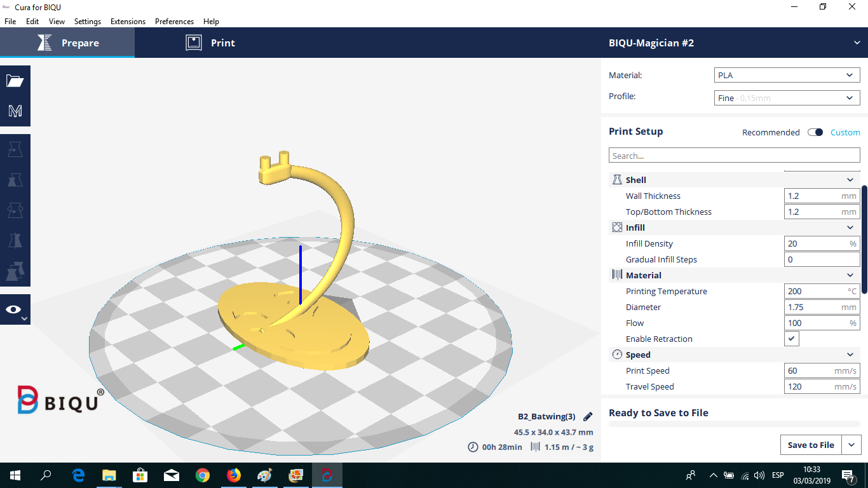
Task: Click the Custom mode label
Action: 845,132
